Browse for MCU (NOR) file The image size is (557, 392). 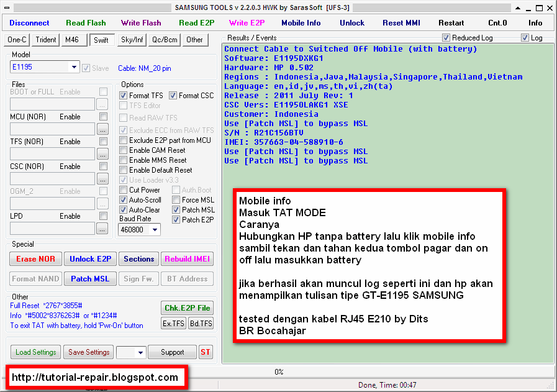102,130
